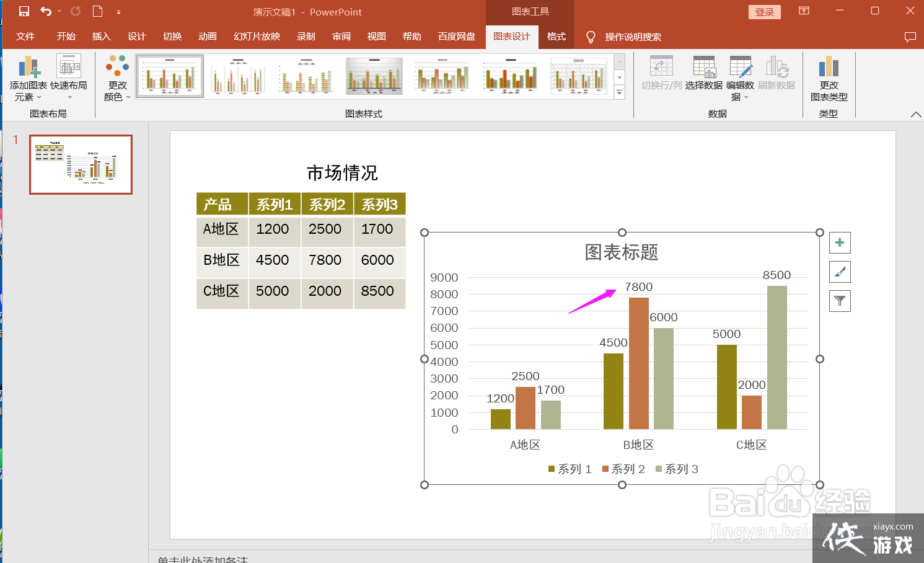Switch to the 切换 tab
Screen dimensions: 924x563
[172, 37]
